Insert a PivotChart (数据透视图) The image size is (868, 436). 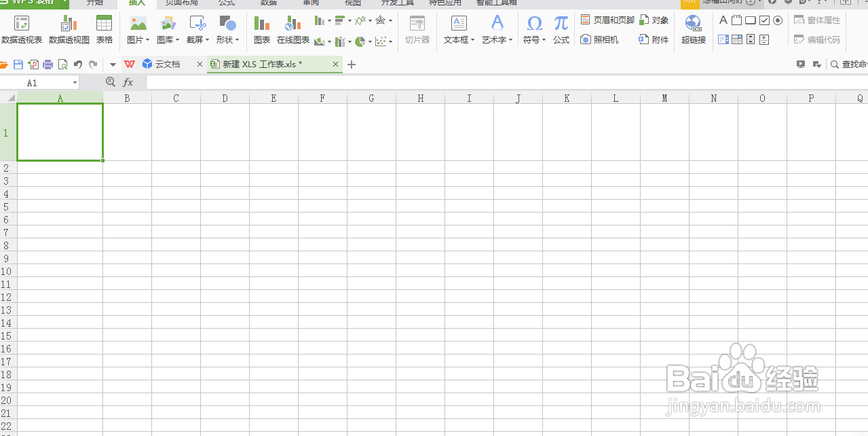(x=69, y=31)
